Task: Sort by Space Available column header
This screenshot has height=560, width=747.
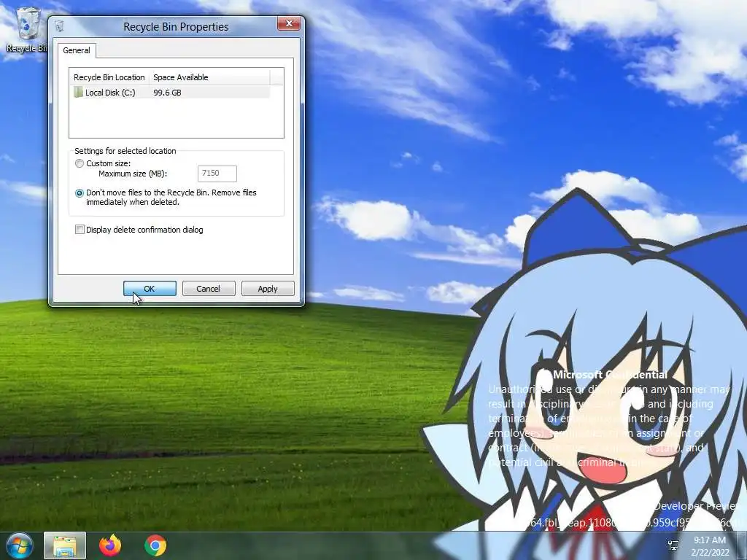Action: [209, 77]
